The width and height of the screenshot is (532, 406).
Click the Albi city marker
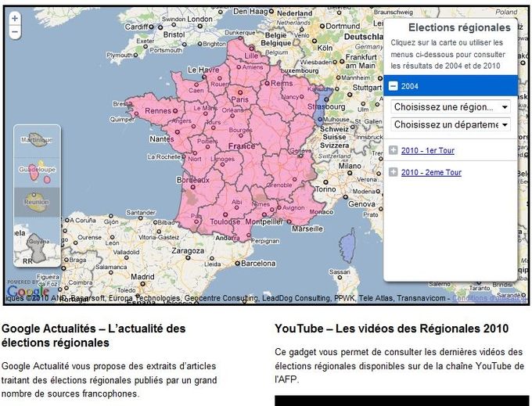tap(236, 207)
